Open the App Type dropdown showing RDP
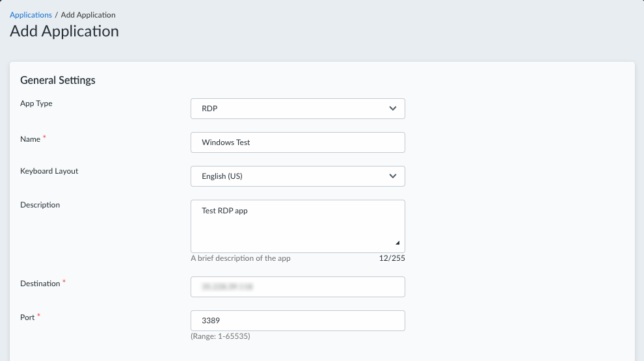This screenshot has height=361, width=644. pos(297,109)
